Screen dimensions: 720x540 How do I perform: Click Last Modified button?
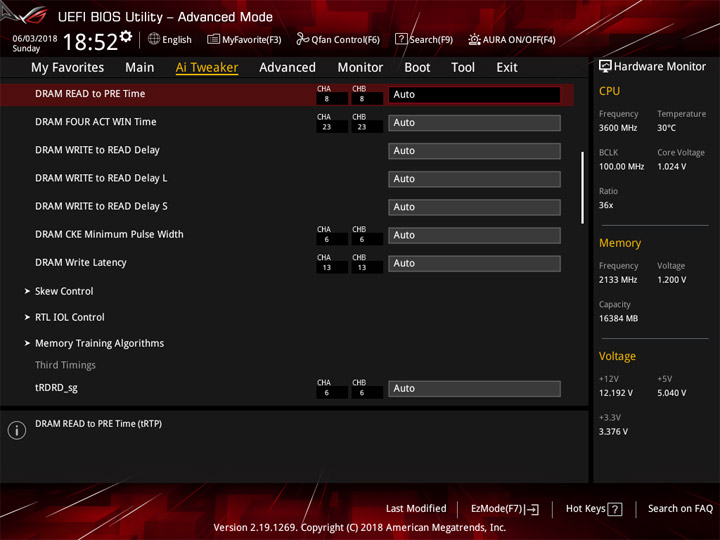coord(416,509)
